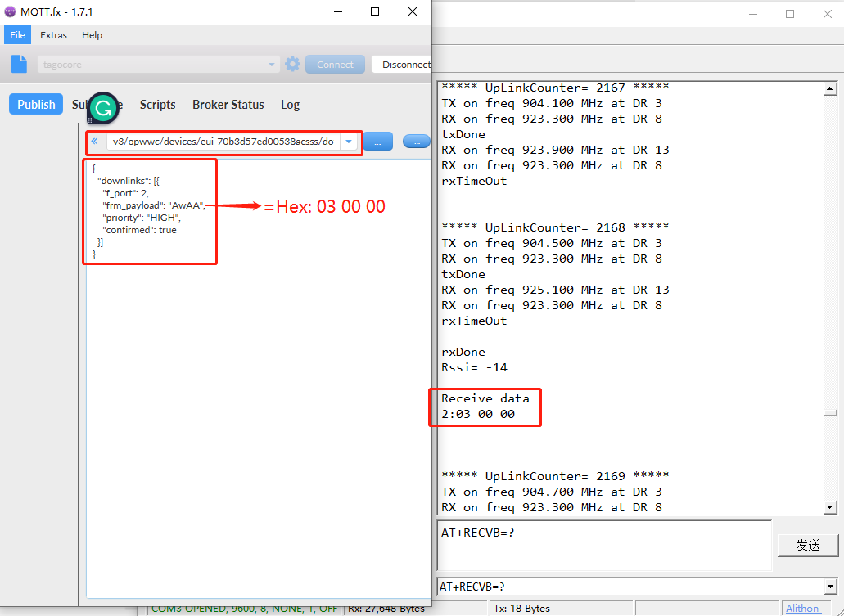Click serial log scrollbar up arrow
Viewport: 844px width, 616px height.
(829, 89)
